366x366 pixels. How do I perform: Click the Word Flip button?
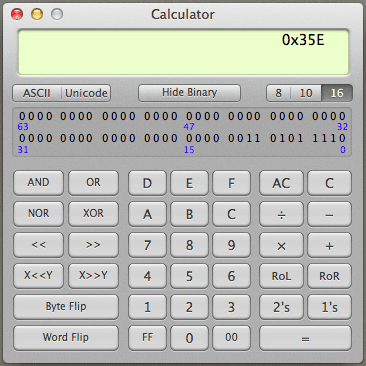(66, 338)
